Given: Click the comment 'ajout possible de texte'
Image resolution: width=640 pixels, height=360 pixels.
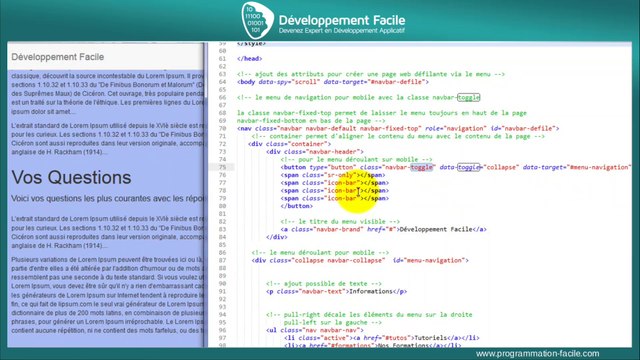Looking at the screenshot, I should pyautogui.click(x=324, y=283).
